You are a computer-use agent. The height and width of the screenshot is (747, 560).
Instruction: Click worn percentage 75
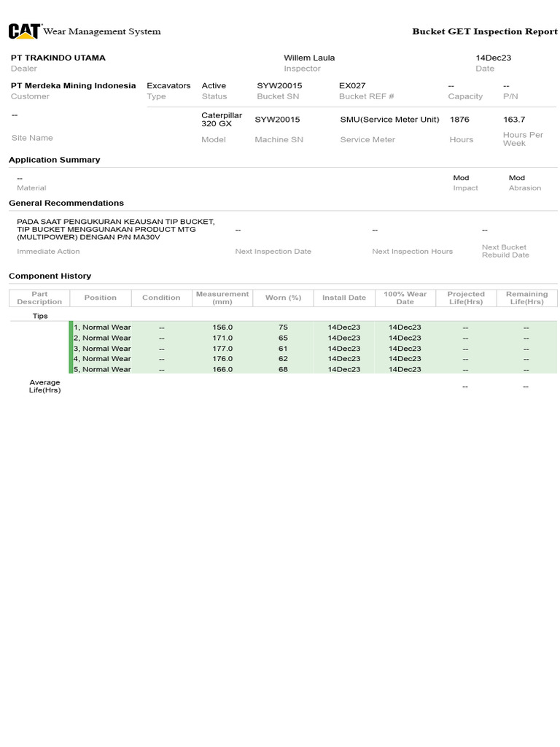(x=284, y=328)
